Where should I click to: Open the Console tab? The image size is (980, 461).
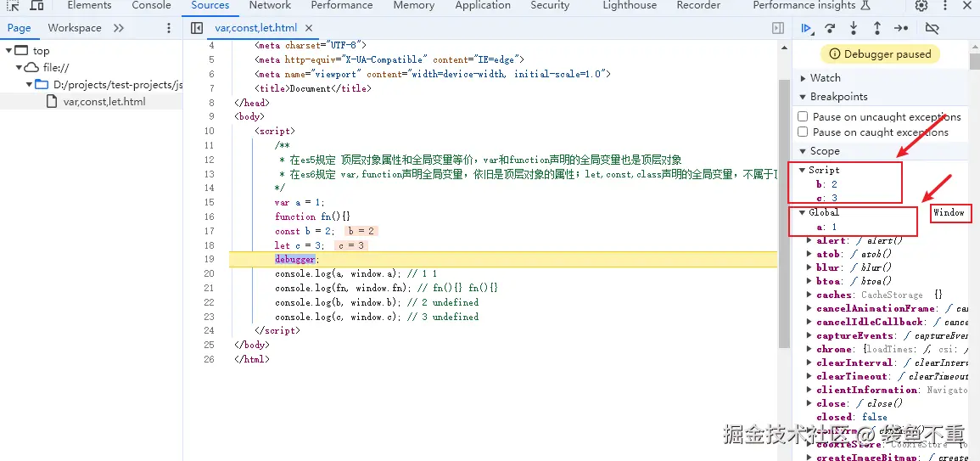click(152, 5)
